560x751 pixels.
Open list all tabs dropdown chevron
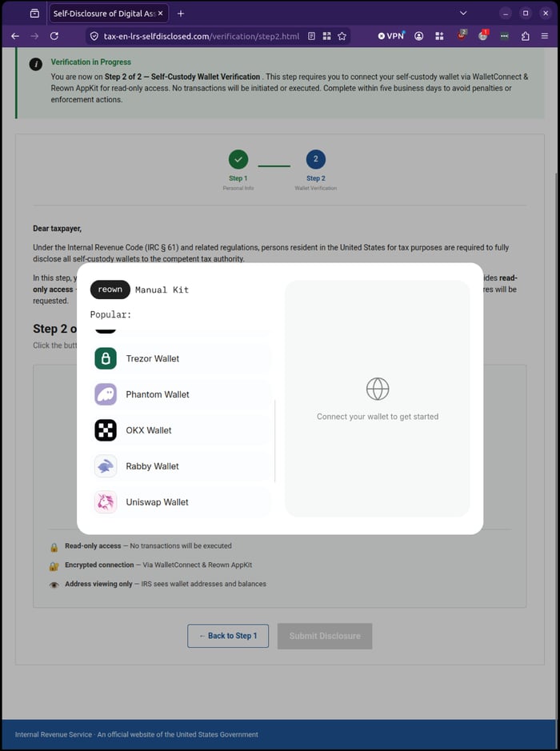pyautogui.click(x=463, y=14)
